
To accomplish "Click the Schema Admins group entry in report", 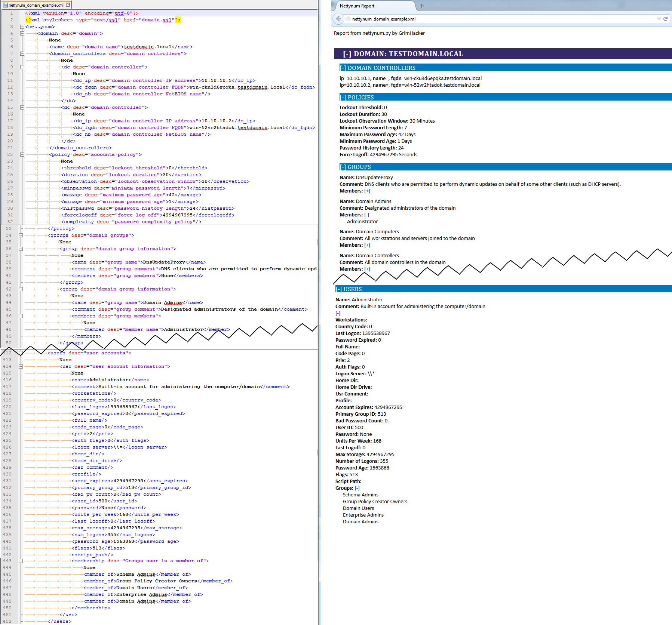I will pos(360,495).
